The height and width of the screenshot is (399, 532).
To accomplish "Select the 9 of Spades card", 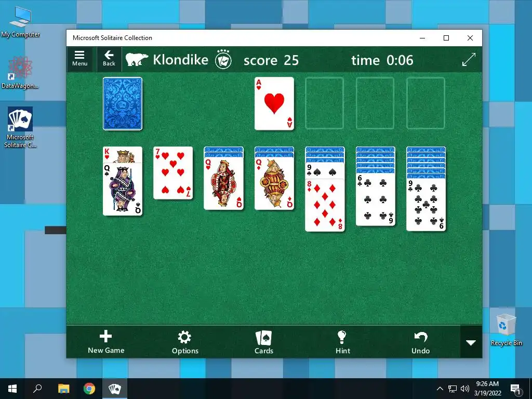I will click(x=325, y=170).
